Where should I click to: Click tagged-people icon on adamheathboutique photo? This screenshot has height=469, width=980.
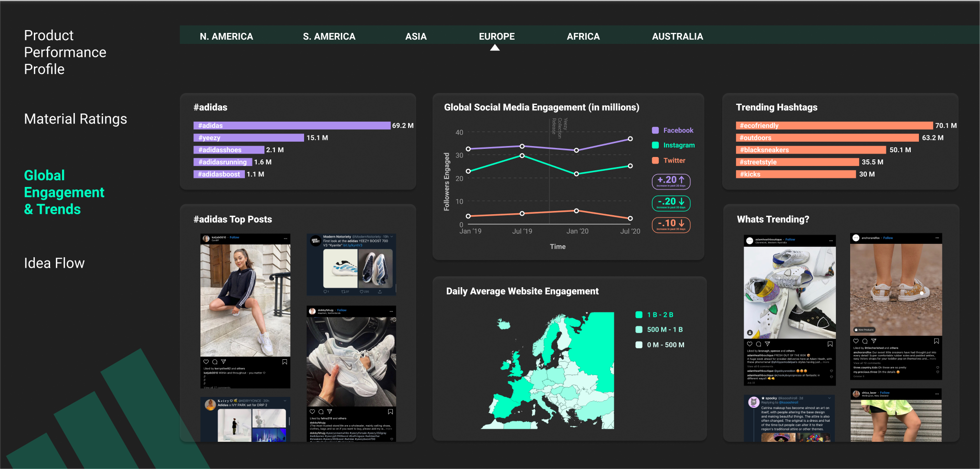(x=750, y=333)
